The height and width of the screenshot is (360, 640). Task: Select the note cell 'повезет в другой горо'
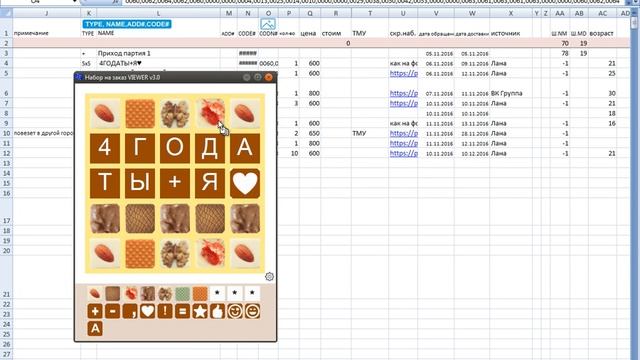point(43,133)
